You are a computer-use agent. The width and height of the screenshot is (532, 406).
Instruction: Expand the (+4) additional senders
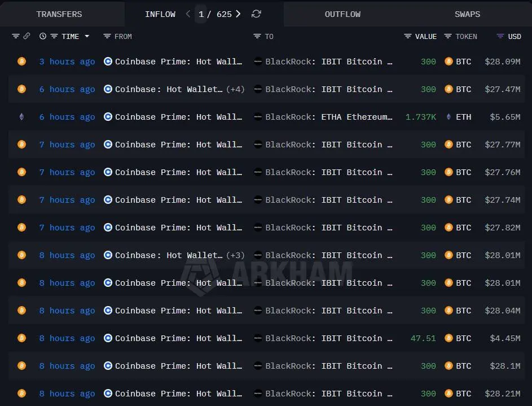click(235, 89)
